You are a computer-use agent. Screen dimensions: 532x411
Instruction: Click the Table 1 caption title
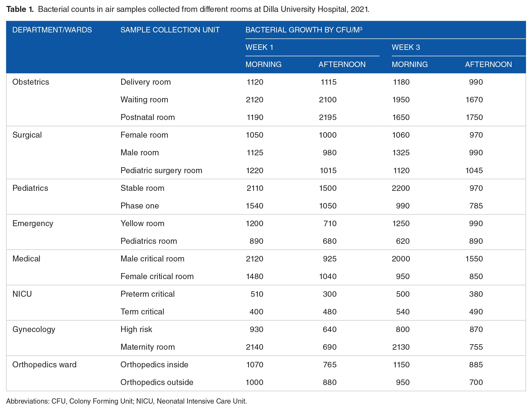pyautogui.click(x=188, y=9)
